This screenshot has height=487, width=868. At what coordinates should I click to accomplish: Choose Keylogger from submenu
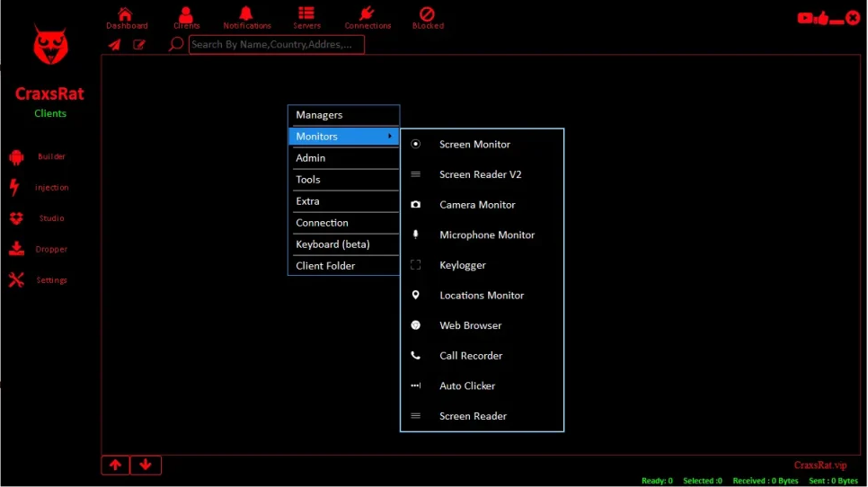[482, 265]
